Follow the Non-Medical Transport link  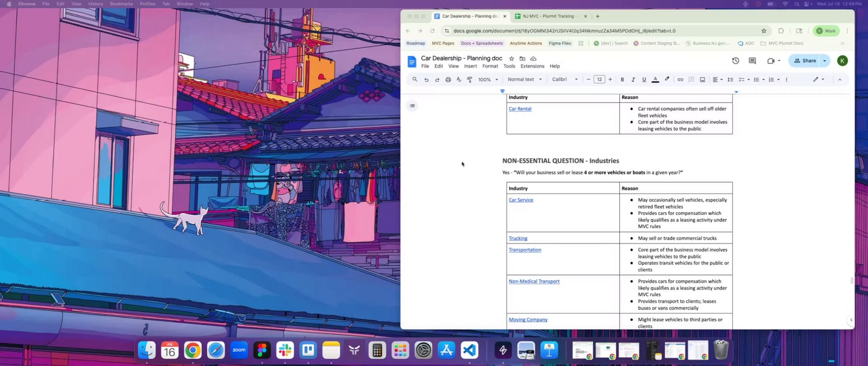tap(534, 282)
